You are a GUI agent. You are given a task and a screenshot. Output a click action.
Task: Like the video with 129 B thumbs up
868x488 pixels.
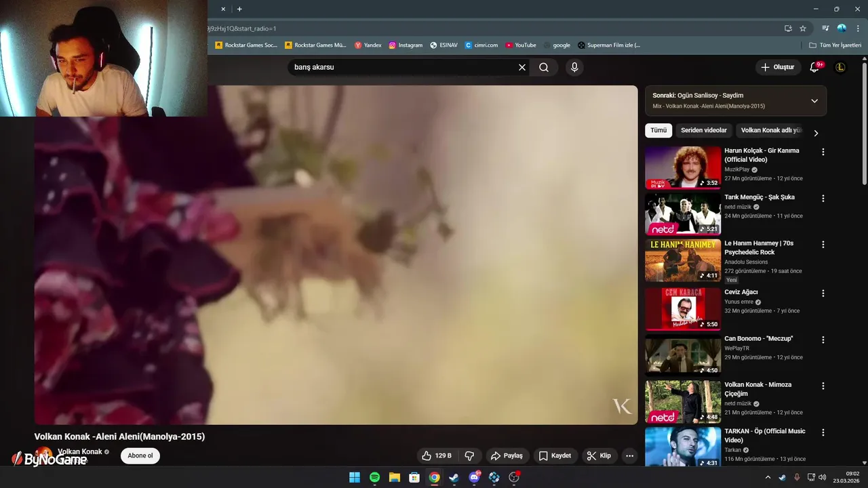tap(436, 455)
